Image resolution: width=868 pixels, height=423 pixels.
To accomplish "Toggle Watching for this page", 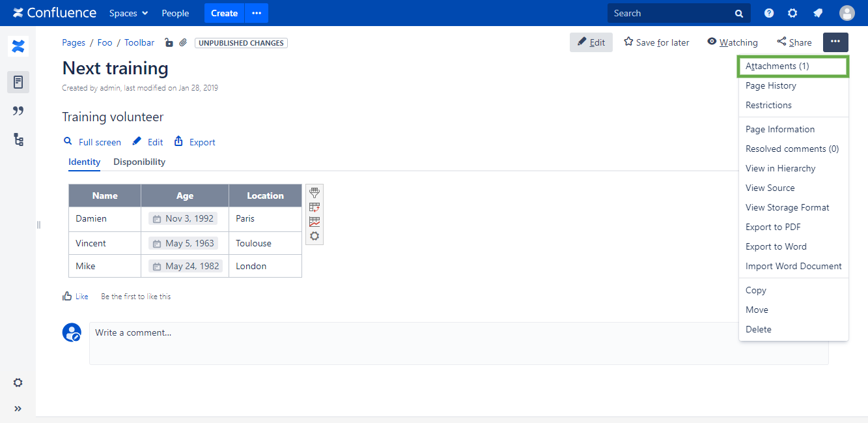I will 733,42.
